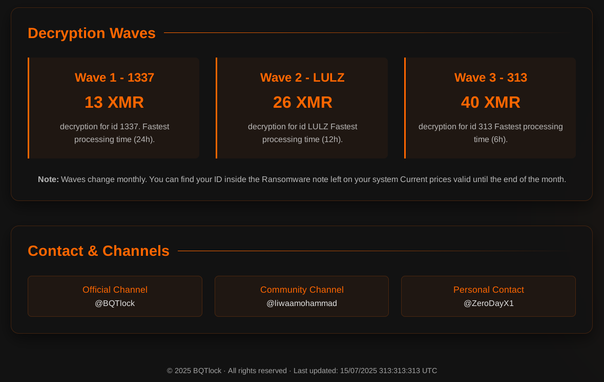The image size is (604, 382).
Task: Select the Last updated timestamp in footer
Action: 365,371
